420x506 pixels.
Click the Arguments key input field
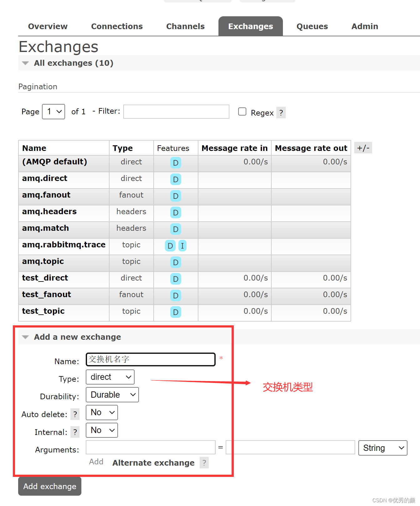coord(151,447)
